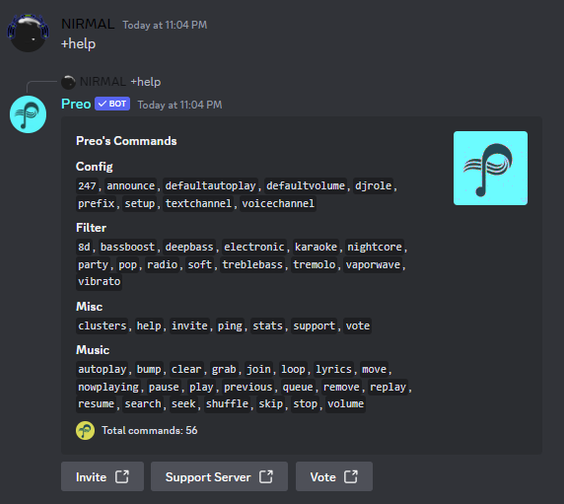Screen dimensions: 564x504
Task: Open the Support Server button
Action: (219, 477)
